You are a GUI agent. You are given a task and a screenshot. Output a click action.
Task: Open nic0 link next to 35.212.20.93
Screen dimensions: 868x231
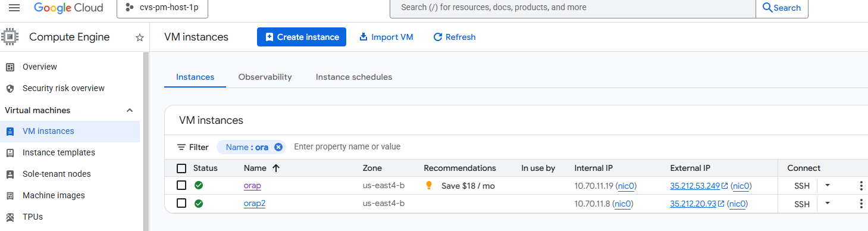tap(737, 204)
